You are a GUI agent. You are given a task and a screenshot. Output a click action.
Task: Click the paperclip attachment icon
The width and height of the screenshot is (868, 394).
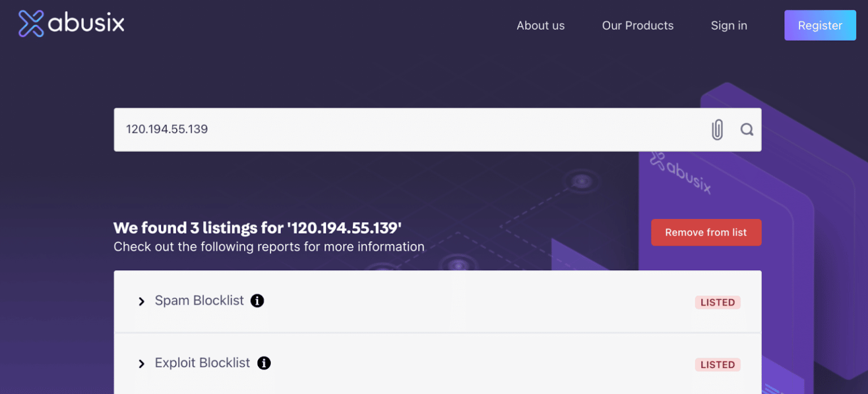(717, 130)
